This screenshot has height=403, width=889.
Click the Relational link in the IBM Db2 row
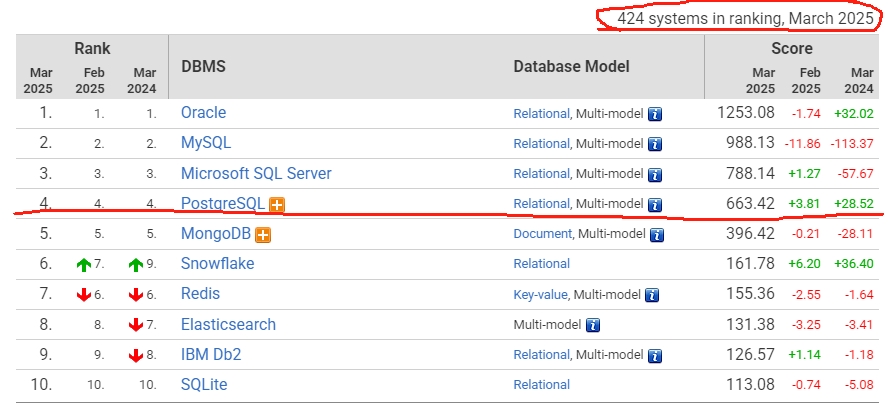(x=541, y=355)
